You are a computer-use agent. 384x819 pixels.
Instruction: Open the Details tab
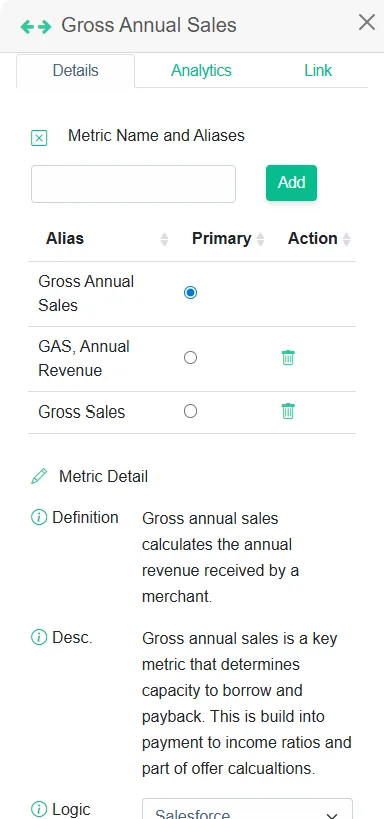pos(76,71)
